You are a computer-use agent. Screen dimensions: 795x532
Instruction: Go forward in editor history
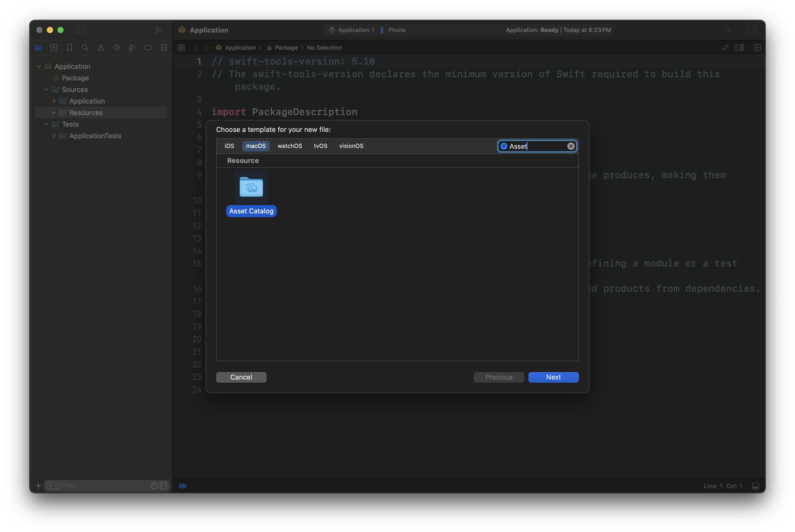coord(206,48)
